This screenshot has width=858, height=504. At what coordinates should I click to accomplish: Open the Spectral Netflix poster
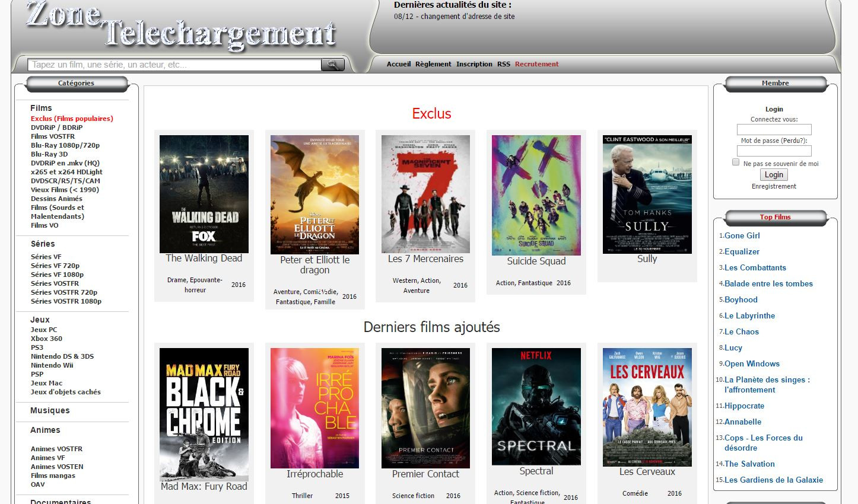pyautogui.click(x=536, y=407)
